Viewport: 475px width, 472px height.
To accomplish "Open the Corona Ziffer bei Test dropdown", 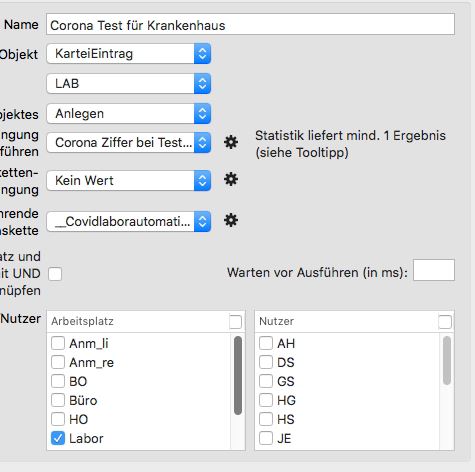I will coord(129,143).
